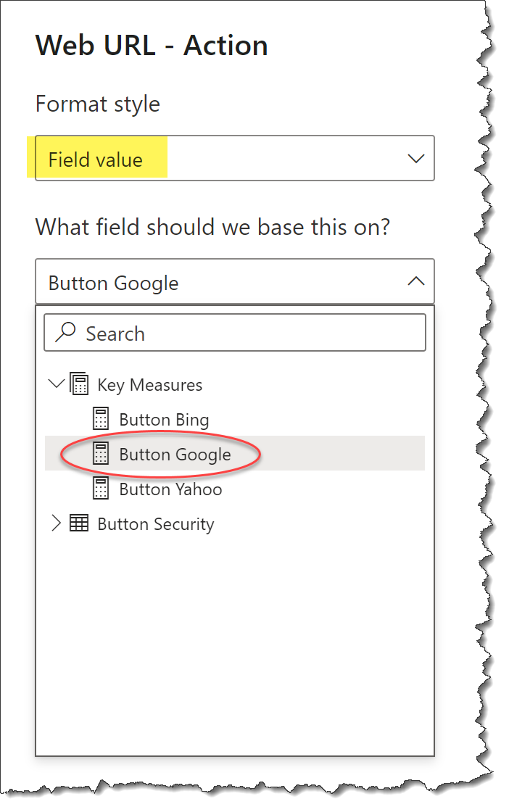509x812 pixels.
Task: Click the Button Bing measure icon
Action: [x=101, y=419]
